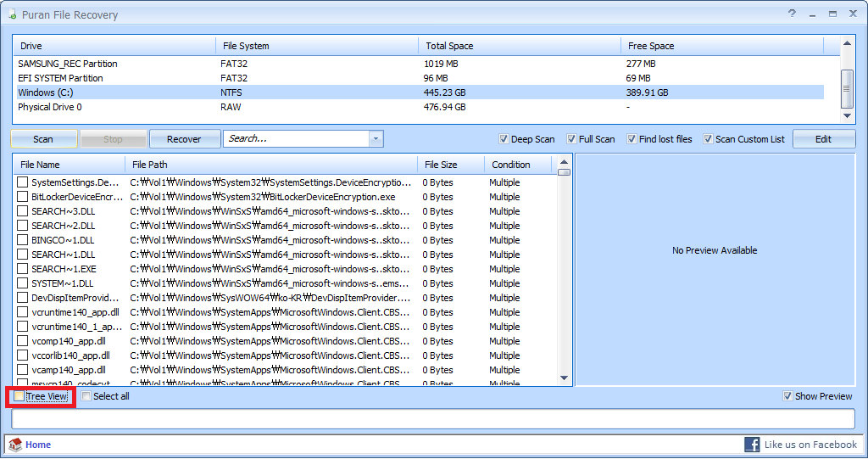Check the SystemSettings.De... file checkbox
The width and height of the screenshot is (868, 459).
(x=22, y=182)
